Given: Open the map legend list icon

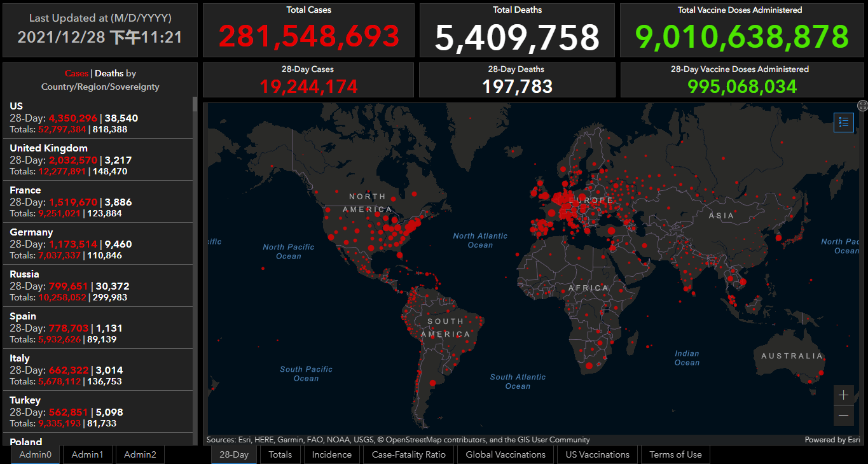Looking at the screenshot, I should click(844, 122).
